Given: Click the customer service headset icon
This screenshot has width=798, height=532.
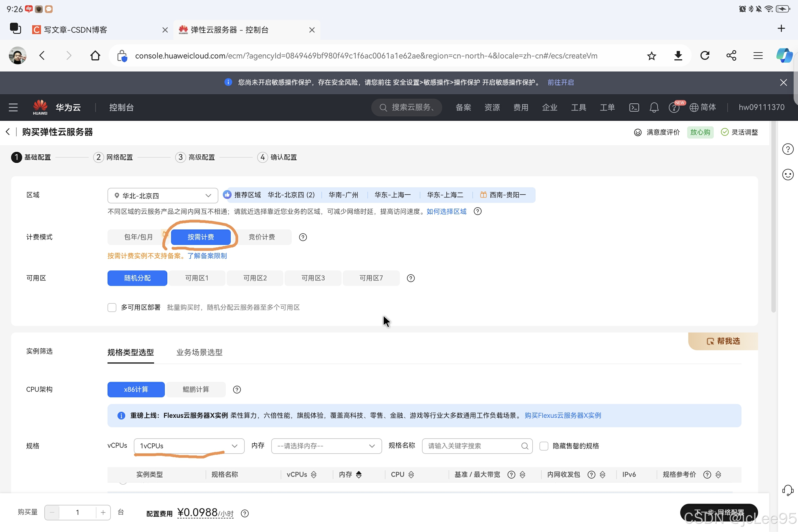Looking at the screenshot, I should tap(787, 490).
